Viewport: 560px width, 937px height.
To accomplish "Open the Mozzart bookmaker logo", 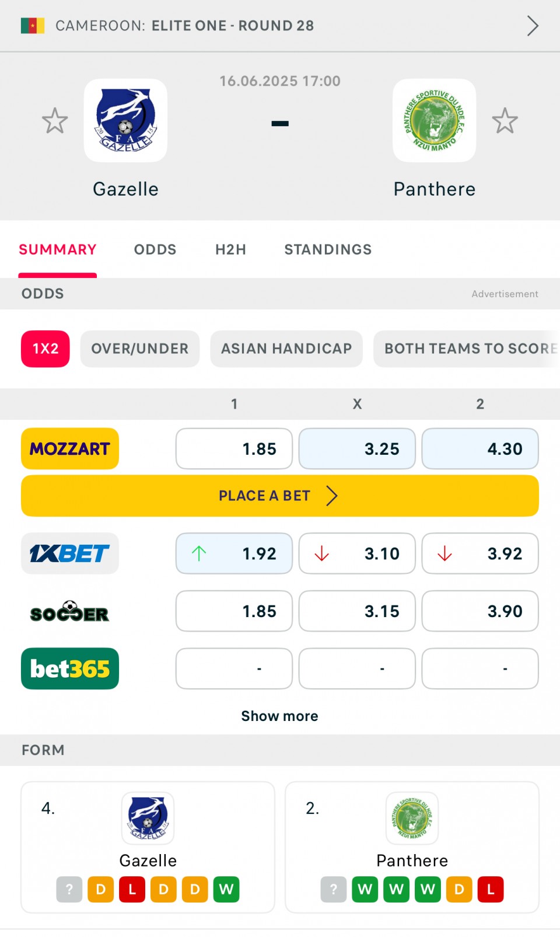I will (x=70, y=449).
